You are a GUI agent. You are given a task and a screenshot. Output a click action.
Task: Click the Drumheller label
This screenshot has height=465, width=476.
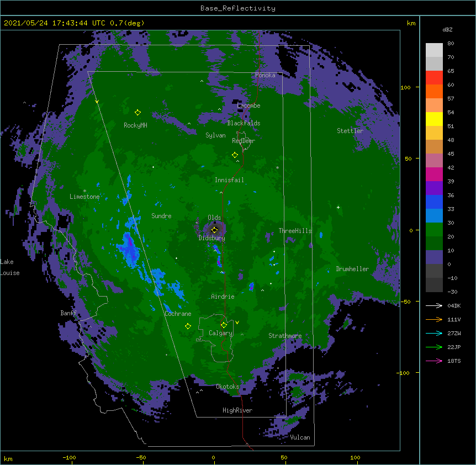click(x=352, y=269)
